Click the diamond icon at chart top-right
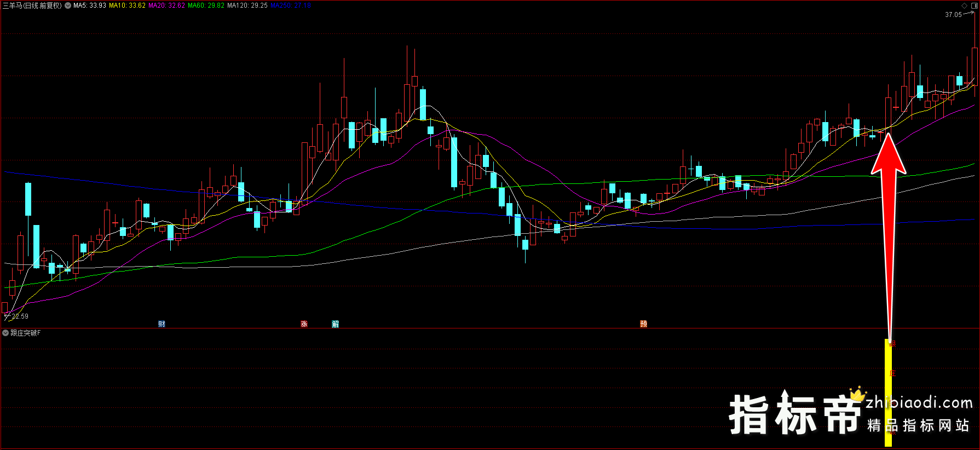Image resolution: width=980 pixels, height=450 pixels. click(964, 5)
